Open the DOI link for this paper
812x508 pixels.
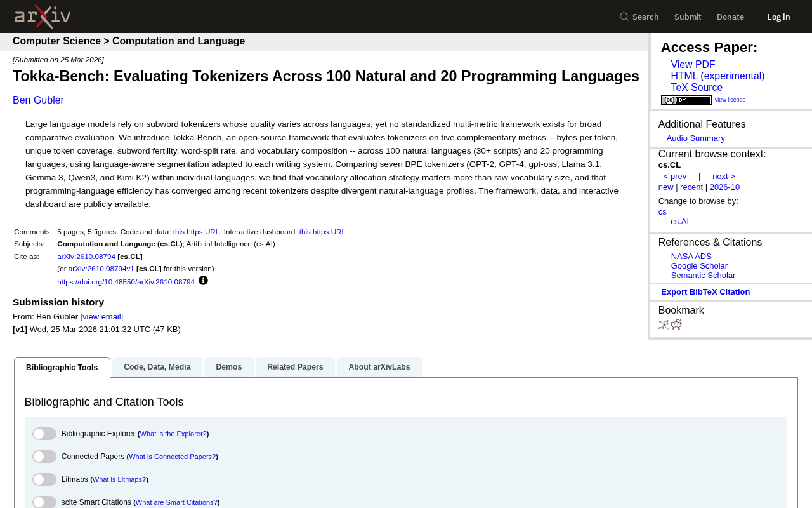126,282
